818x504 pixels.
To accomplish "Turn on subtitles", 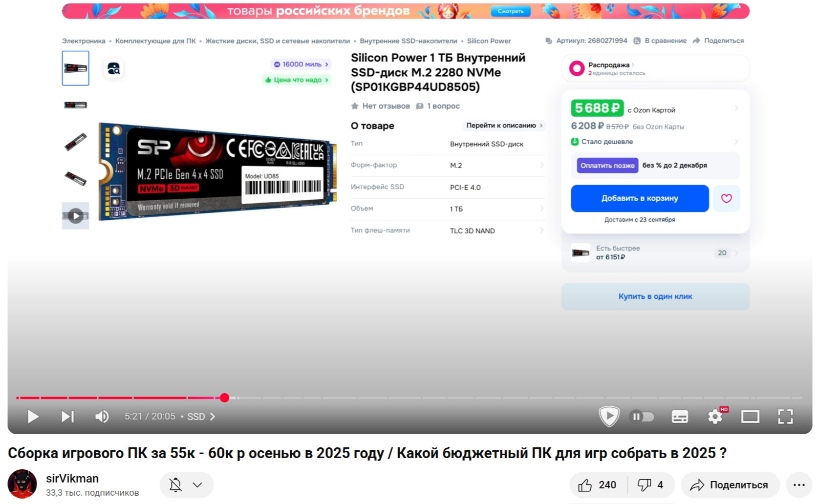I will pos(680,417).
